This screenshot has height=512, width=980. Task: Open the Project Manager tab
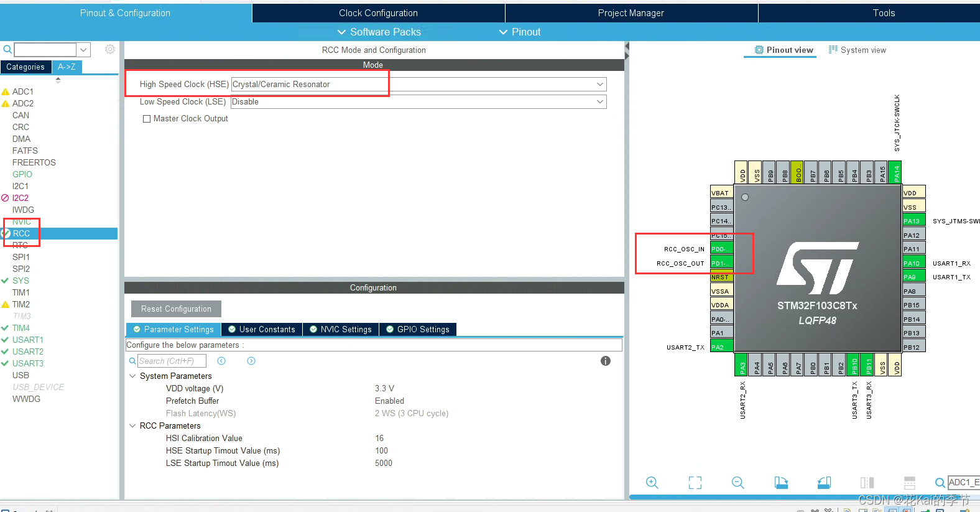(x=631, y=13)
